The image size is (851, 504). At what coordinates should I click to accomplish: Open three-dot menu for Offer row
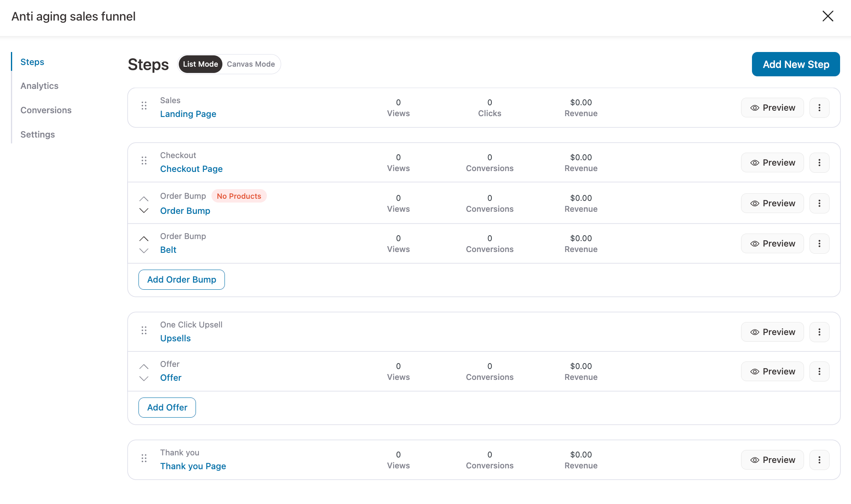pos(819,372)
